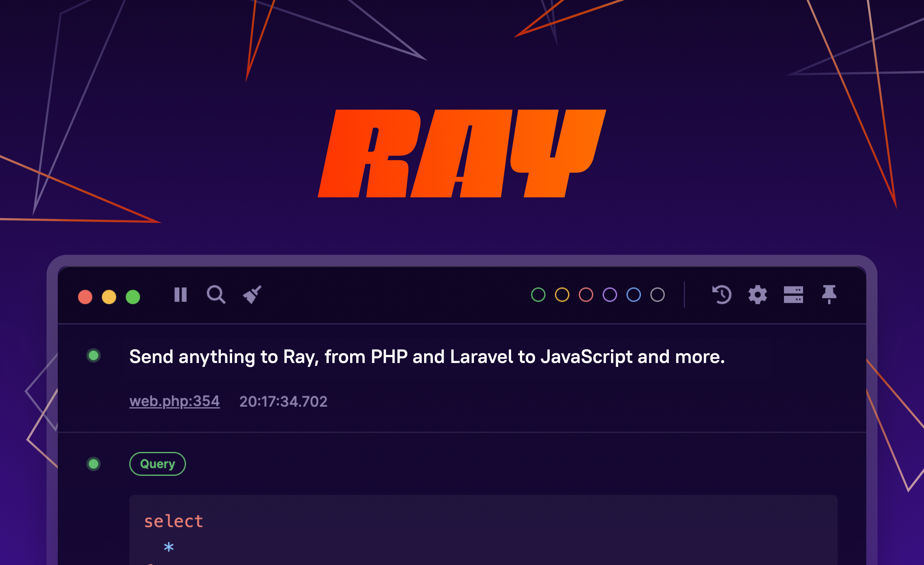Open the search tool
The height and width of the screenshot is (565, 924).
216,296
